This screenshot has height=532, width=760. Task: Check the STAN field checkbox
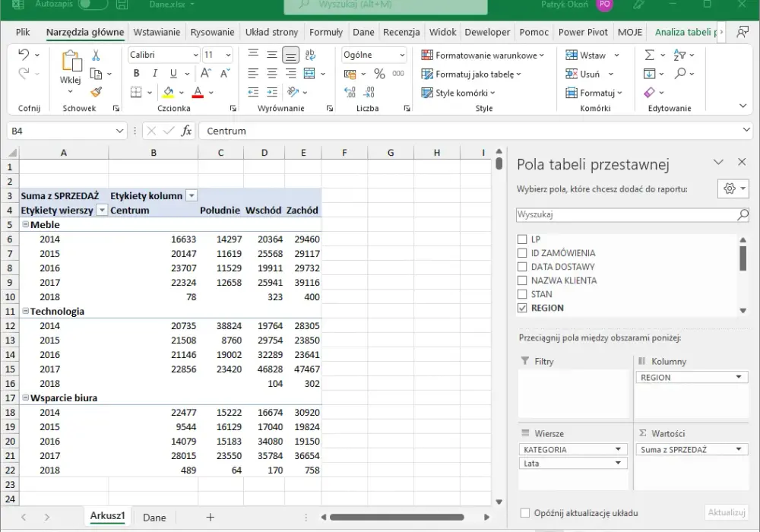[x=522, y=294]
